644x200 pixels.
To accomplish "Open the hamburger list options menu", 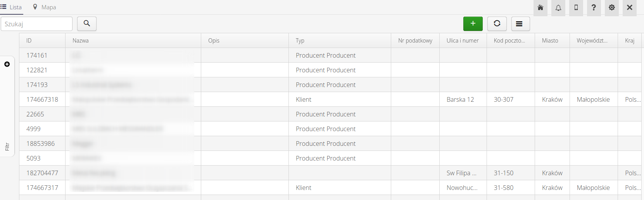I will tap(520, 24).
